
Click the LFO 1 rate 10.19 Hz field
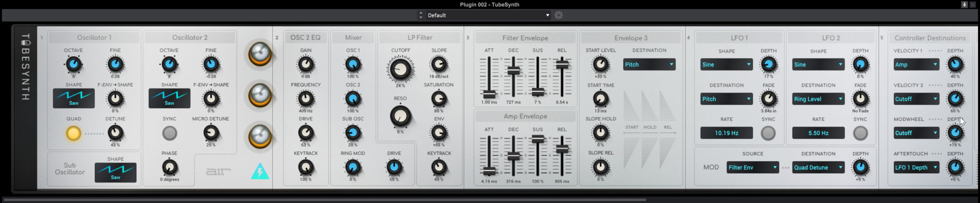[x=727, y=133]
